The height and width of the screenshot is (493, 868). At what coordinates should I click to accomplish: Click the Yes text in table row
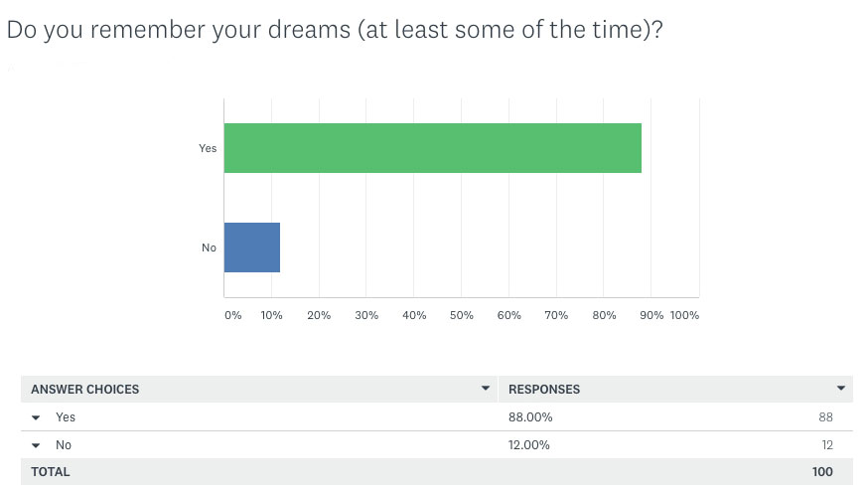click(x=66, y=417)
